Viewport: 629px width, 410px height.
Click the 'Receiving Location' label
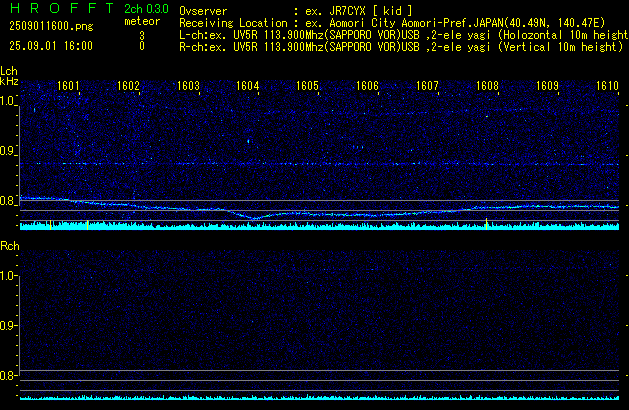pyautogui.click(x=233, y=23)
